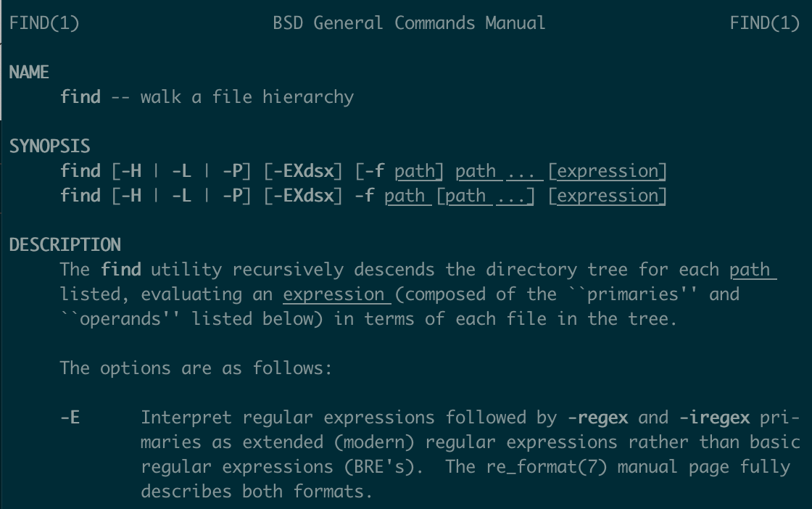This screenshot has height=509, width=812.
Task: Click the re_format(7) manual page reference
Action: click(x=547, y=466)
